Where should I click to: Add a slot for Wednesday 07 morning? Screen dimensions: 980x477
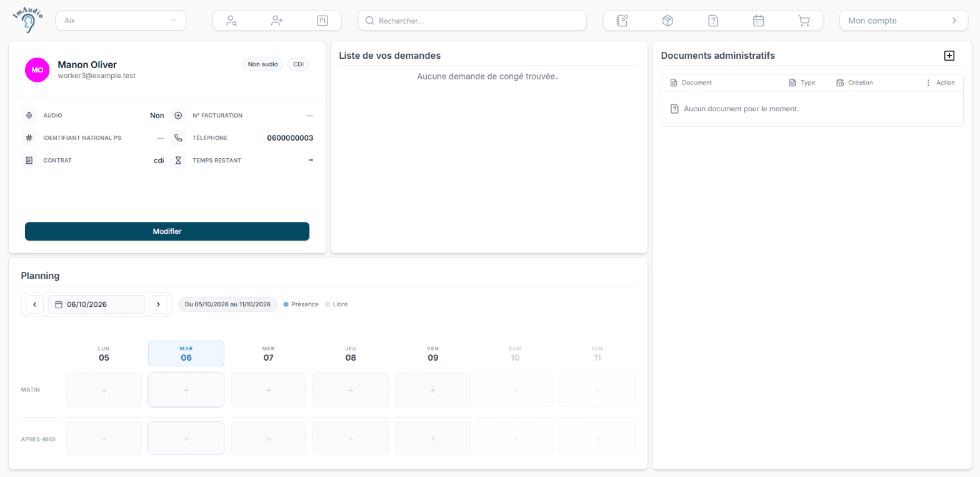(269, 389)
